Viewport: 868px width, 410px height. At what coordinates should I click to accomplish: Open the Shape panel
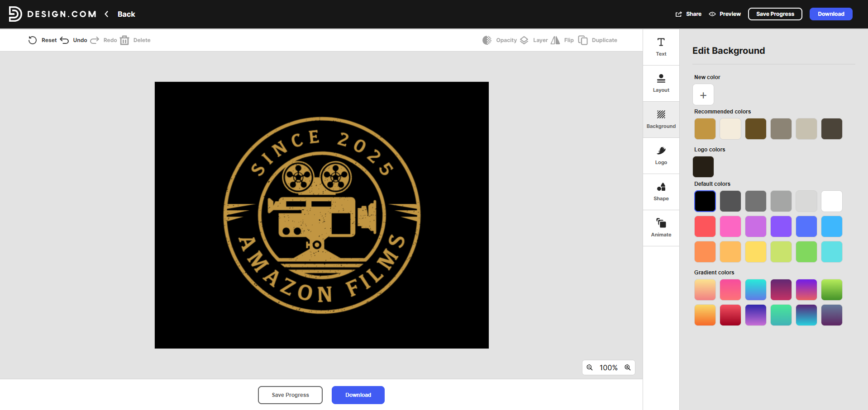pyautogui.click(x=661, y=192)
